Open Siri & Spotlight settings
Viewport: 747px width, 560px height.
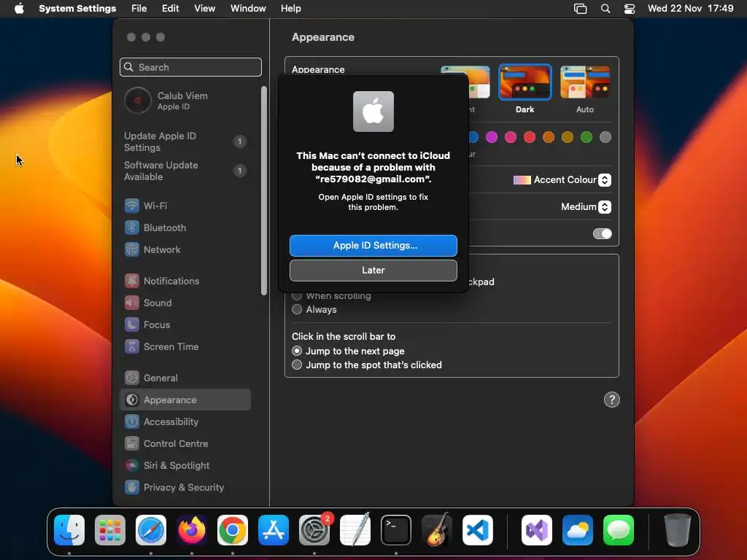(x=185, y=466)
